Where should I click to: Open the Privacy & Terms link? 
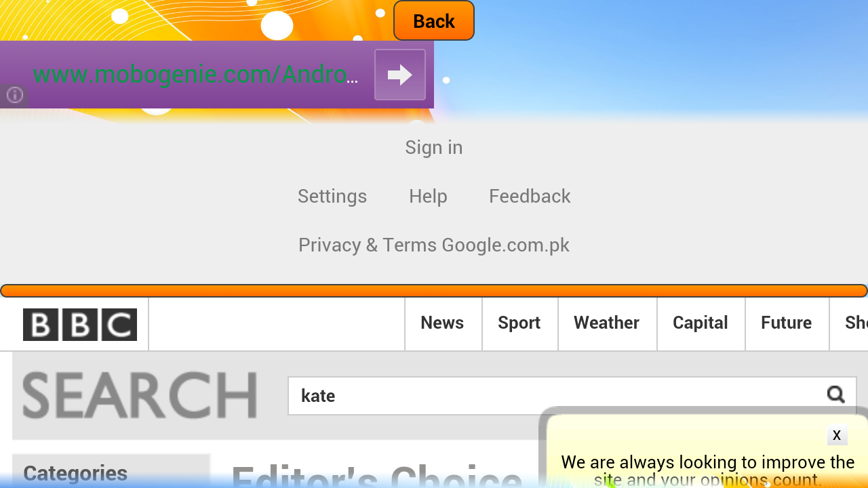[x=369, y=245]
